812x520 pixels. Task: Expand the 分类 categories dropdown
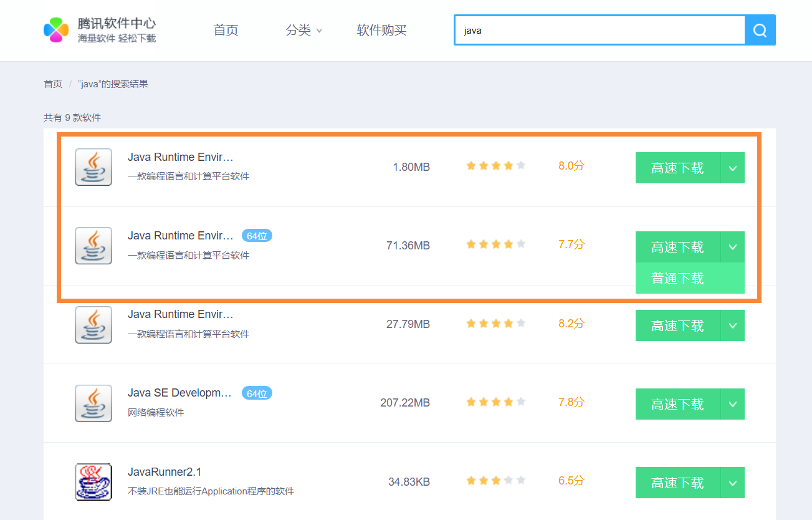click(x=303, y=30)
